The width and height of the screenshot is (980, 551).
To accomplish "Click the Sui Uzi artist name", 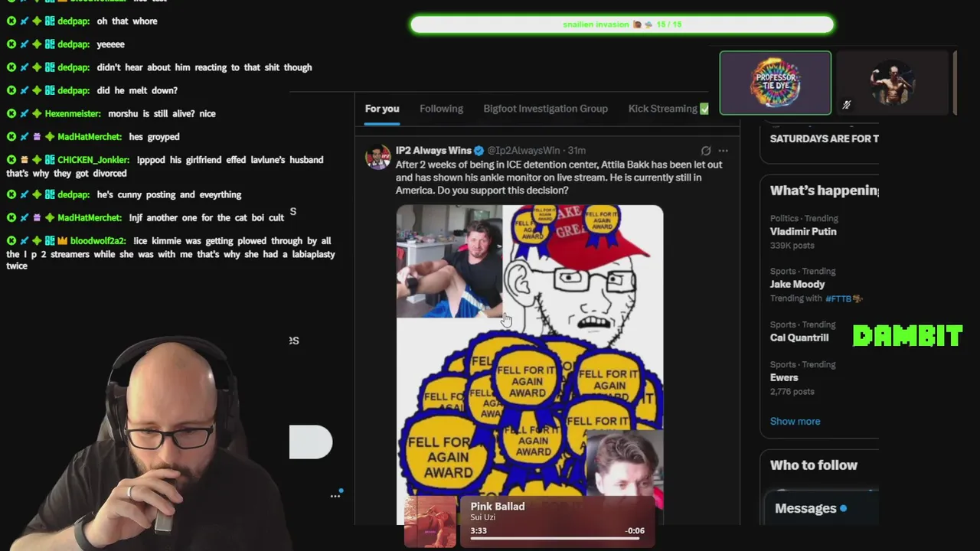I will tap(482, 518).
